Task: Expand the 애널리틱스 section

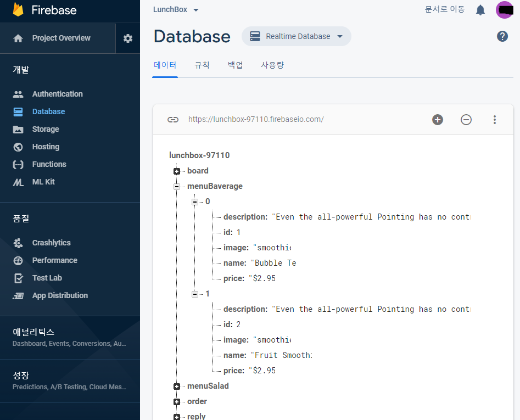Action: [x=70, y=338]
